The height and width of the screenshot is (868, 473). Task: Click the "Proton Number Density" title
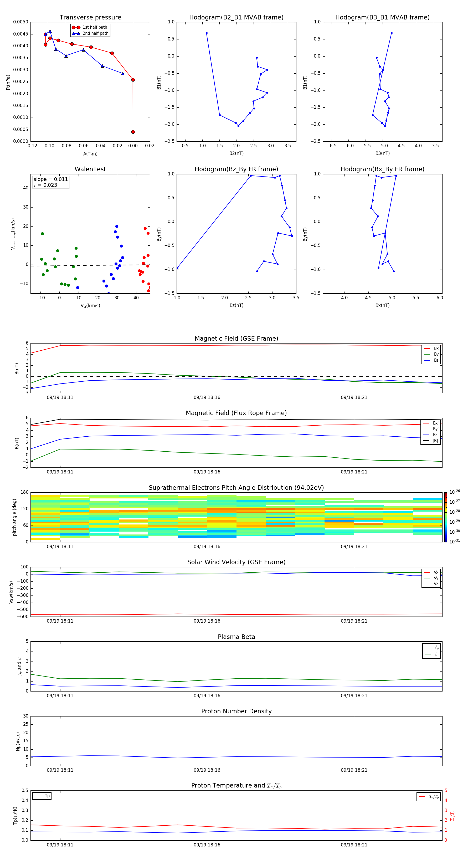tap(236, 711)
